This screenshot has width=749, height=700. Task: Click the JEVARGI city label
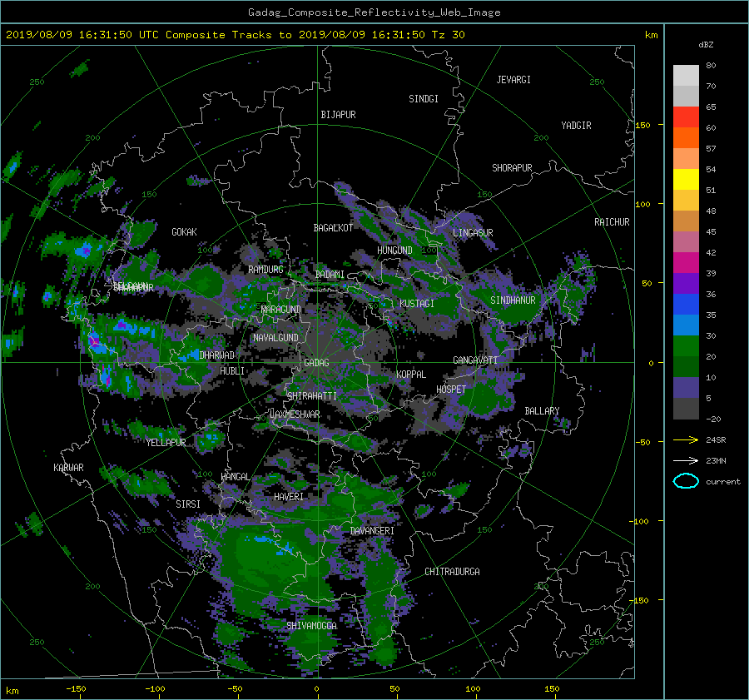click(x=513, y=80)
